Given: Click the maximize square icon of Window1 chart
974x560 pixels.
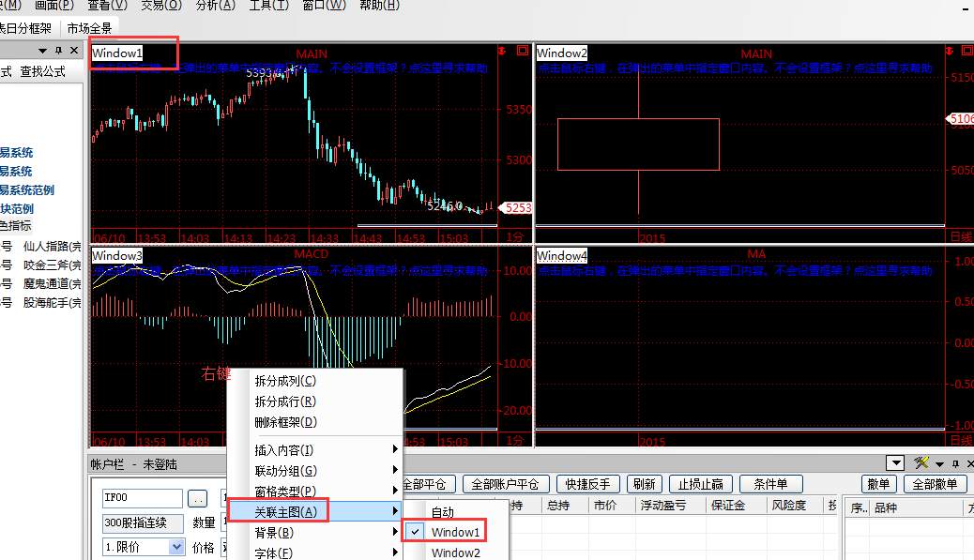Looking at the screenshot, I should [522, 50].
